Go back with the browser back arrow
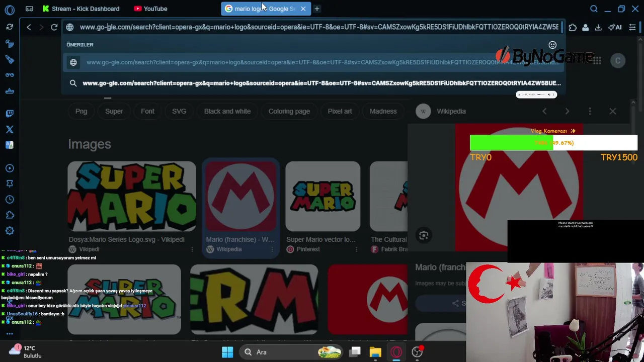644x362 pixels. (29, 27)
